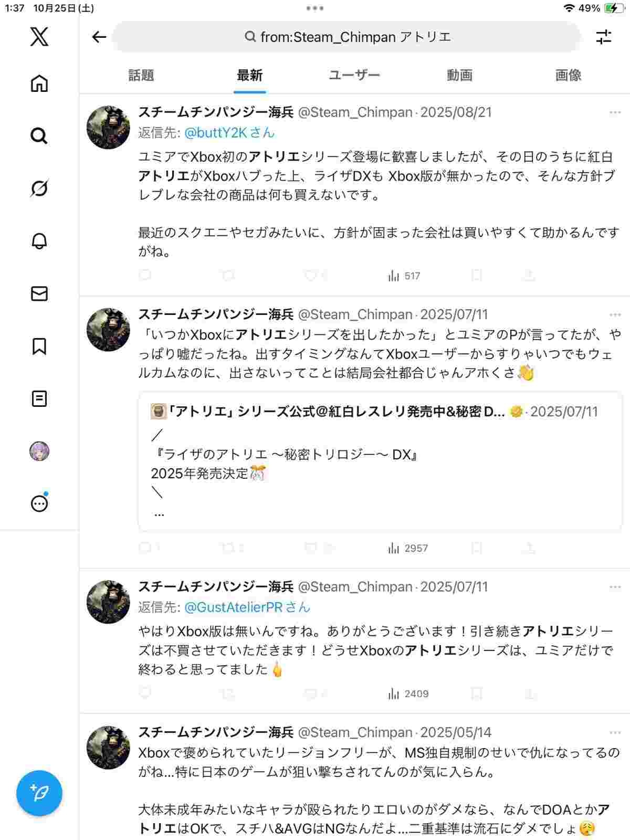630x840 pixels.
Task: Open the more menu with three dots in sidebar
Action: click(39, 504)
